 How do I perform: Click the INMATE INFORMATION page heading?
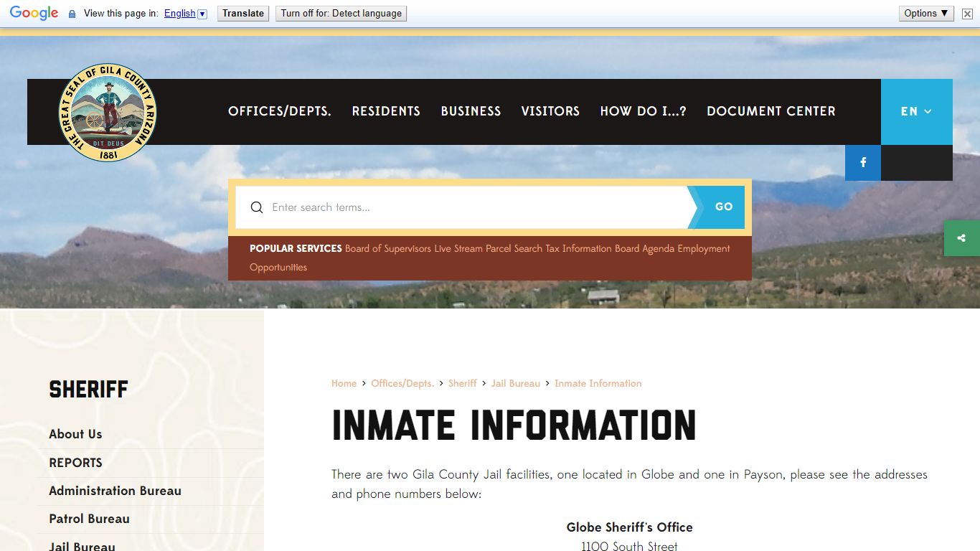(x=514, y=425)
